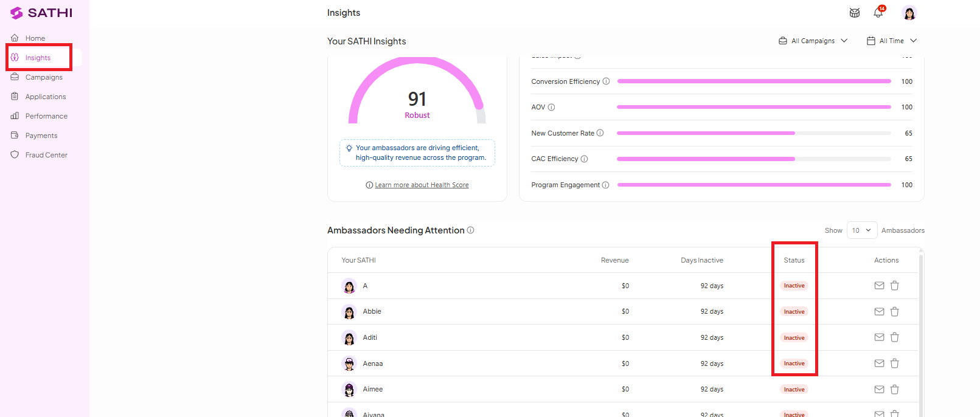Click Aenaa's avatar thumbnail
The image size is (980, 417).
coord(349,364)
